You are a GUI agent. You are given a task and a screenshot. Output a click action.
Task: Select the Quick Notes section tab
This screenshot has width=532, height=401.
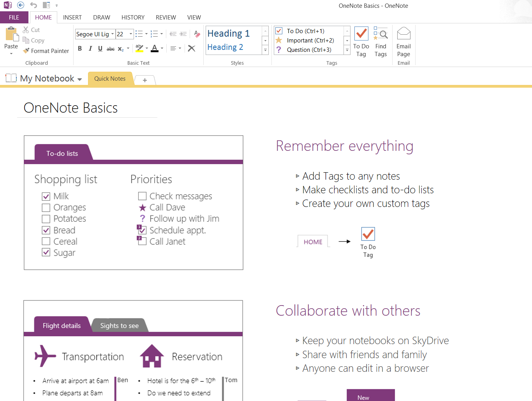coord(110,78)
